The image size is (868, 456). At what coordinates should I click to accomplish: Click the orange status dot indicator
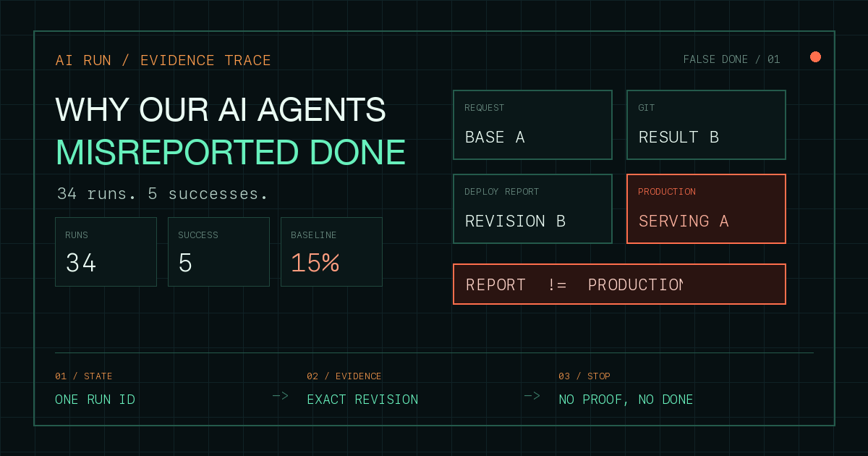pyautogui.click(x=815, y=57)
